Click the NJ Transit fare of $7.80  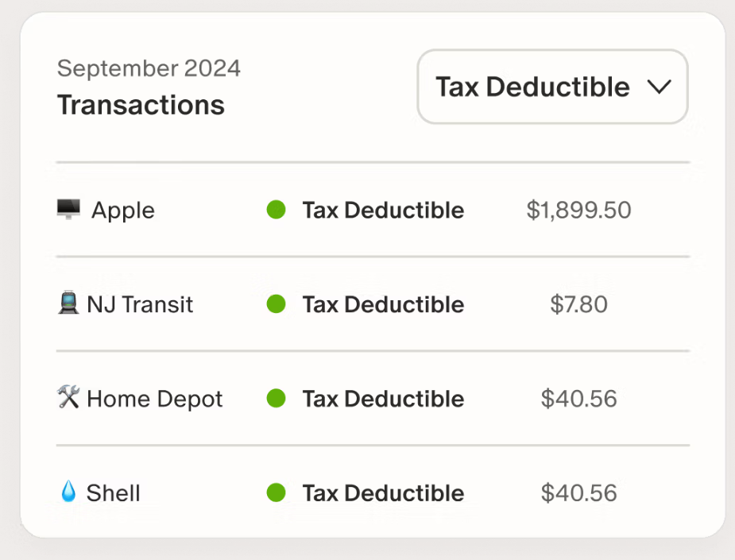579,304
